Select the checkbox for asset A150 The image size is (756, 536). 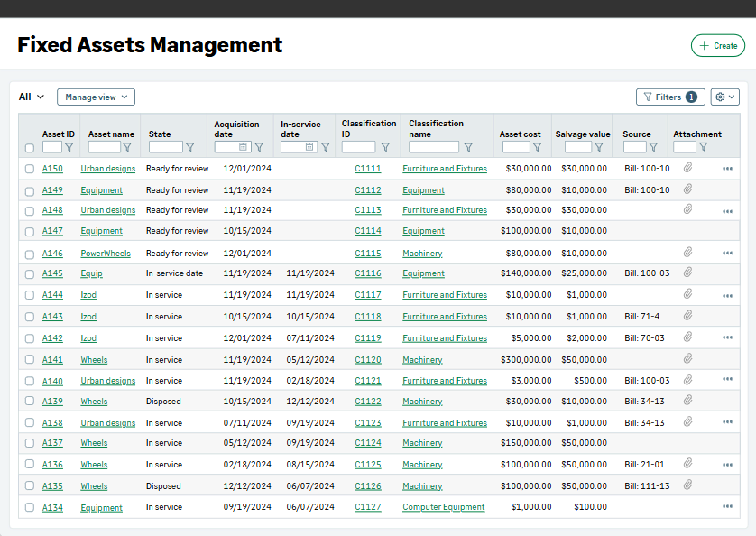click(x=30, y=169)
